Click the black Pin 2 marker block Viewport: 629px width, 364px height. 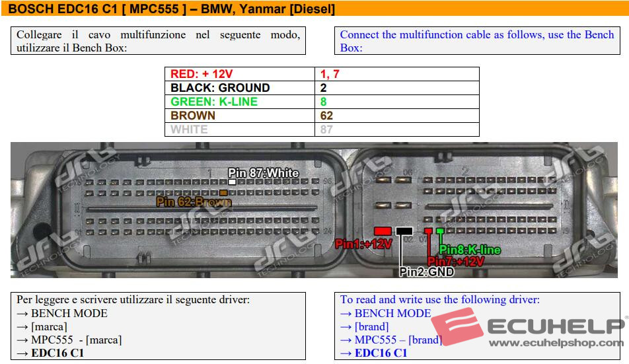(404, 231)
